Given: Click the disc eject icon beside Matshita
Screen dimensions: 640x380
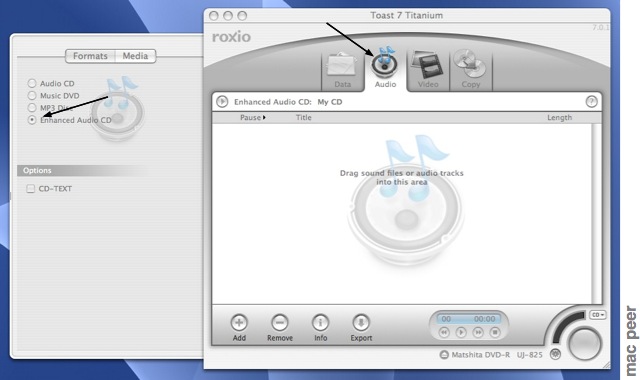Looking at the screenshot, I should (x=444, y=355).
